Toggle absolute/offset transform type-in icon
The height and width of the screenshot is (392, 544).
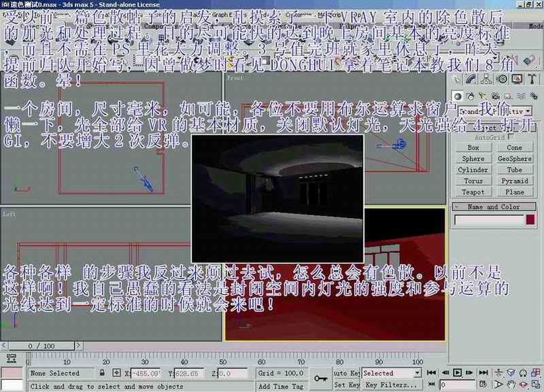tap(116, 373)
